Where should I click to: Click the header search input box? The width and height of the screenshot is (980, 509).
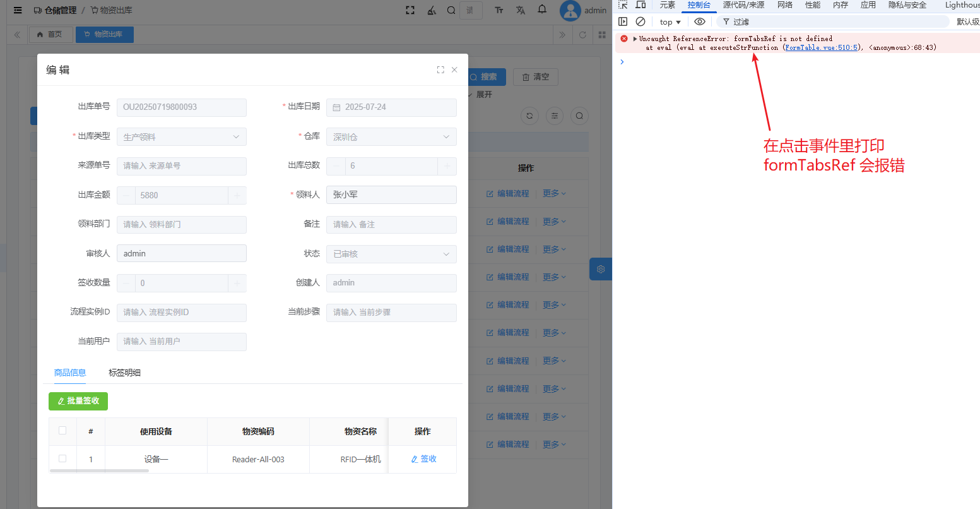[471, 10]
